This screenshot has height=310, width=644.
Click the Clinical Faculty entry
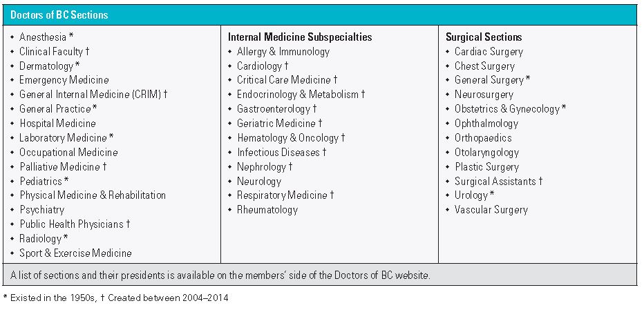click(51, 51)
